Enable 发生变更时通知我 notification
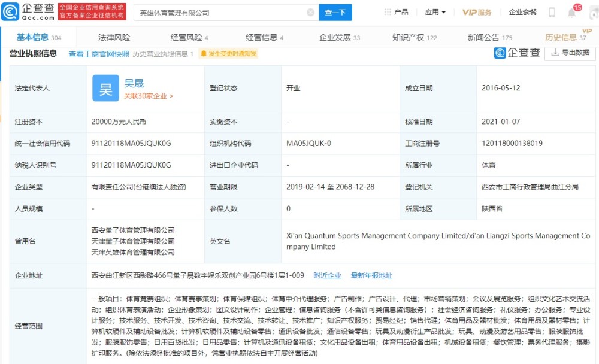This screenshot has width=599, height=364. click(x=228, y=54)
